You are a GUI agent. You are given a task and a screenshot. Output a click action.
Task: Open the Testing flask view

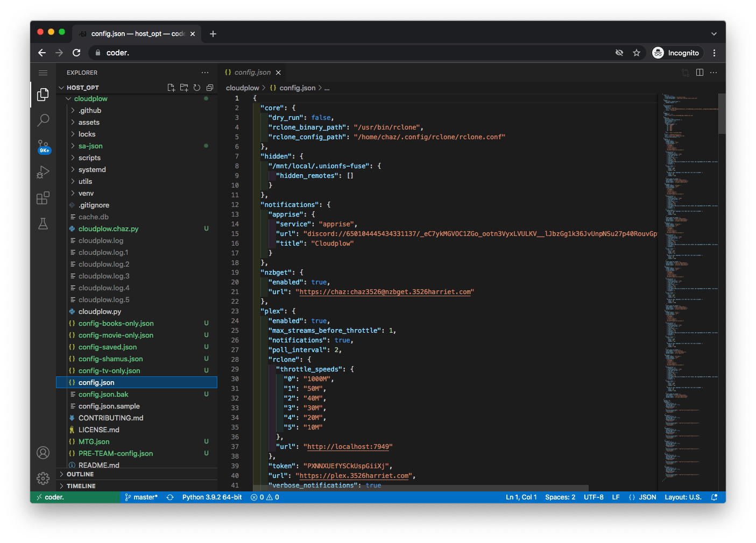(x=43, y=224)
